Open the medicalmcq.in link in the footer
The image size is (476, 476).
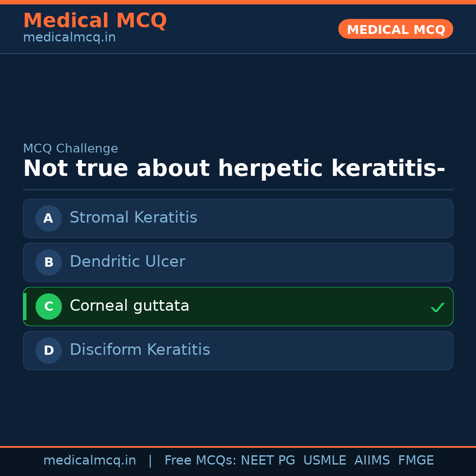(89, 461)
